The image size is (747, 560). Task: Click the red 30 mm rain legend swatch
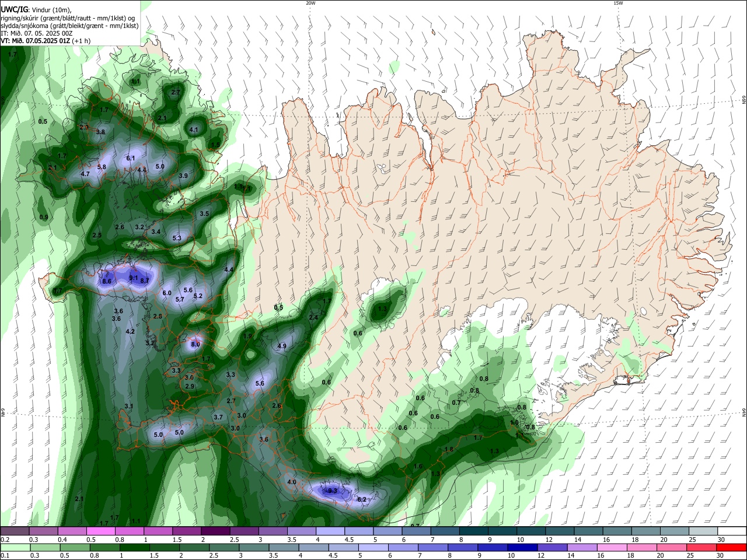[731, 547]
